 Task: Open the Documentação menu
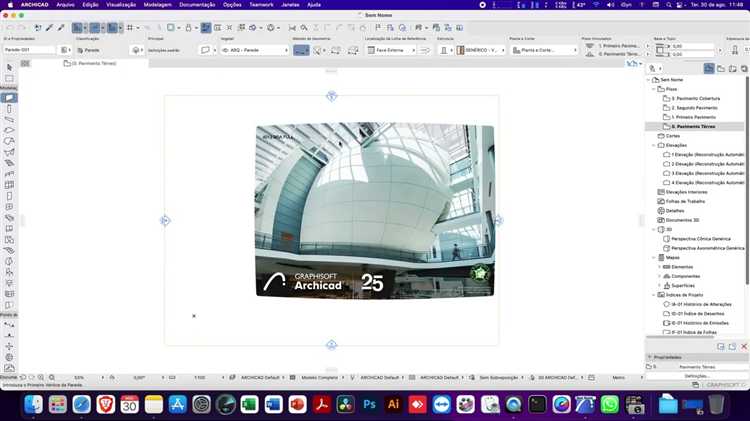(x=198, y=5)
